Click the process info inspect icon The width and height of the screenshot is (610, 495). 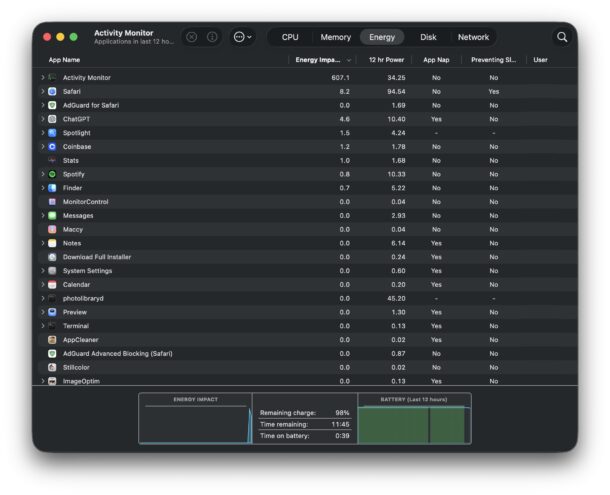(x=212, y=37)
